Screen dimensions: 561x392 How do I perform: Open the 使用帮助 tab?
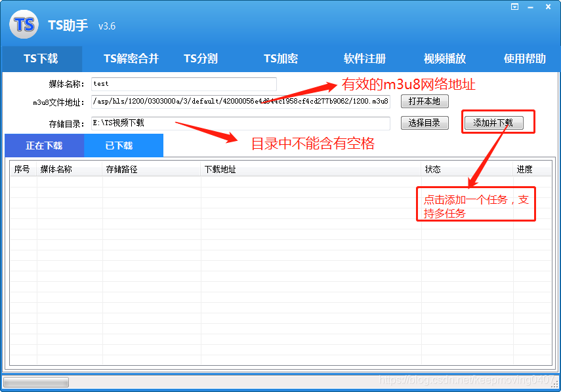[x=525, y=58]
